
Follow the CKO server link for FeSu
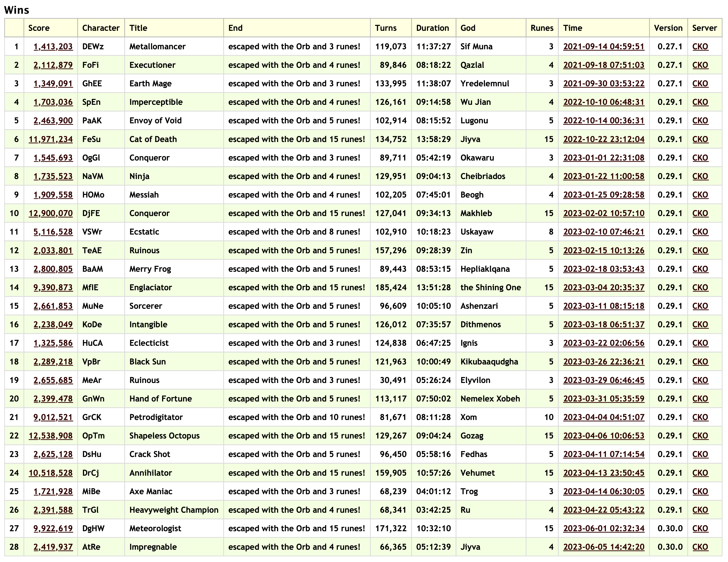[x=700, y=139]
